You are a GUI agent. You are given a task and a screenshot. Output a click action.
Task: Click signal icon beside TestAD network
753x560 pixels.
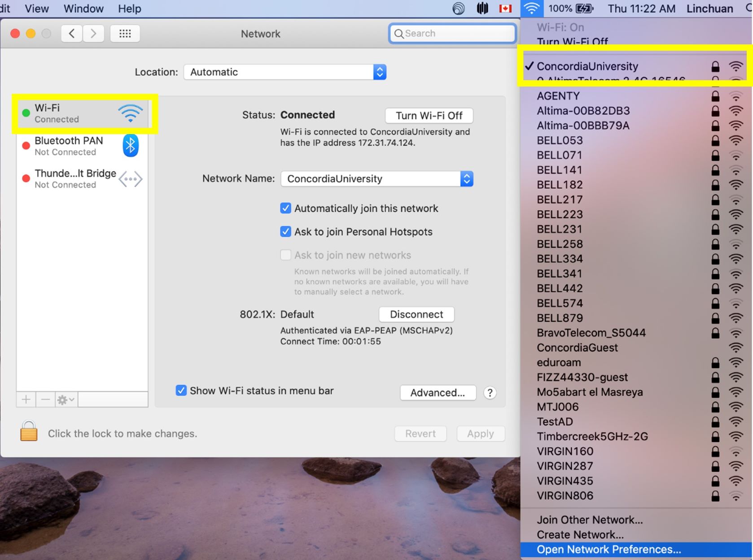click(x=736, y=421)
